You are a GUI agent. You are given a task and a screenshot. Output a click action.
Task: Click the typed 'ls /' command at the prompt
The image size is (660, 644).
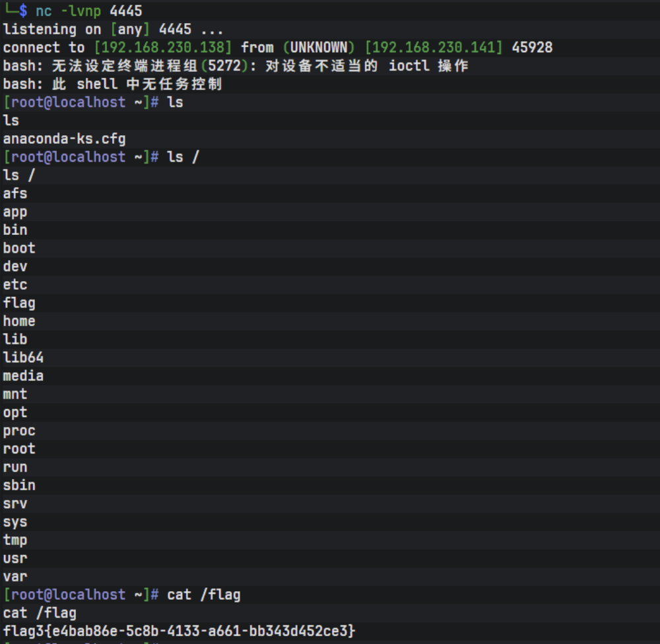tap(183, 157)
